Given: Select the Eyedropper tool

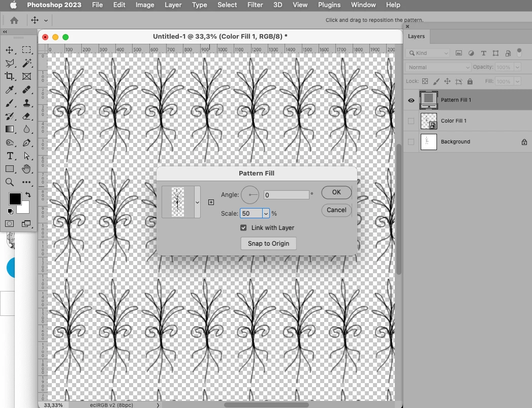Looking at the screenshot, I should click(10, 90).
